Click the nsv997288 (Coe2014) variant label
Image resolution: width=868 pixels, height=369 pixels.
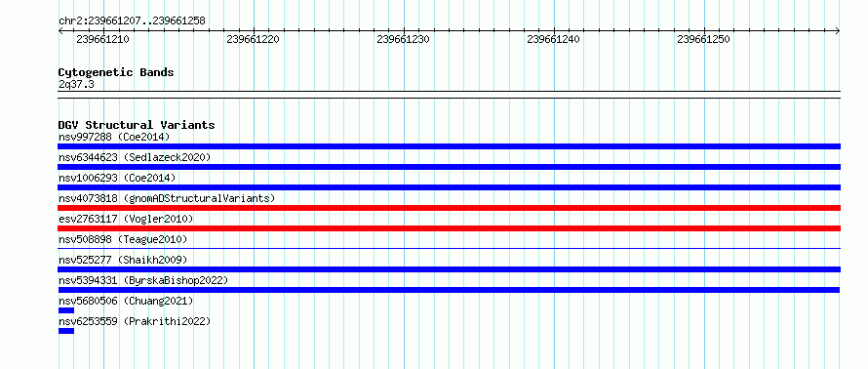[x=114, y=137]
